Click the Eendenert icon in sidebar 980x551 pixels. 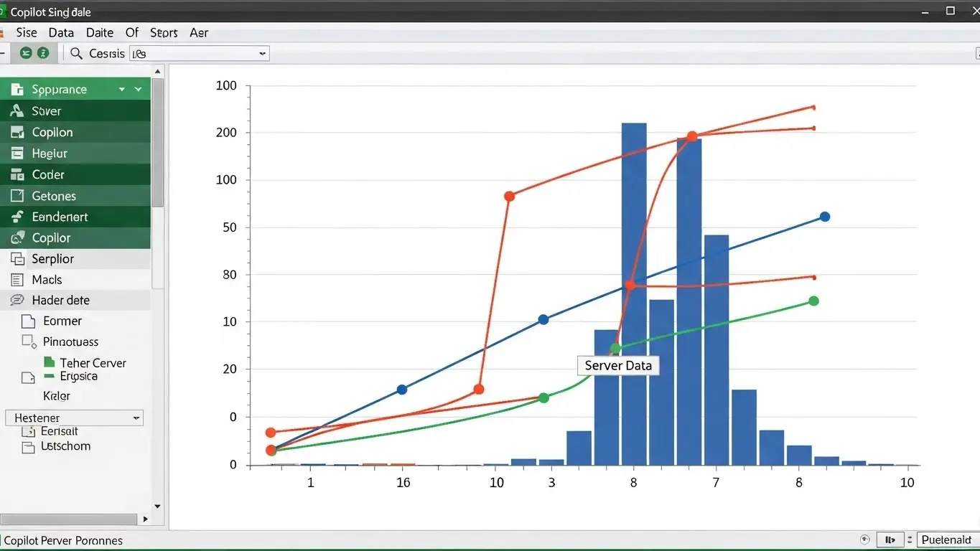click(x=17, y=217)
